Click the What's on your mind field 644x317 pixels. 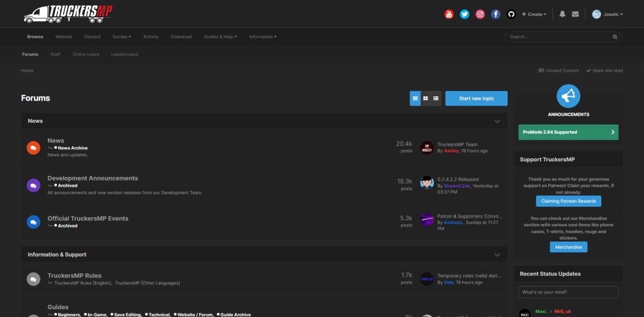[x=568, y=292]
